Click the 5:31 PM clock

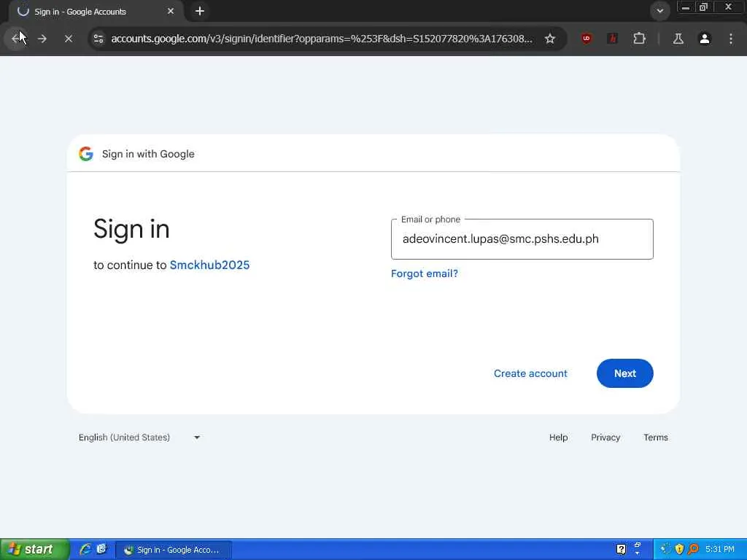pos(720,550)
